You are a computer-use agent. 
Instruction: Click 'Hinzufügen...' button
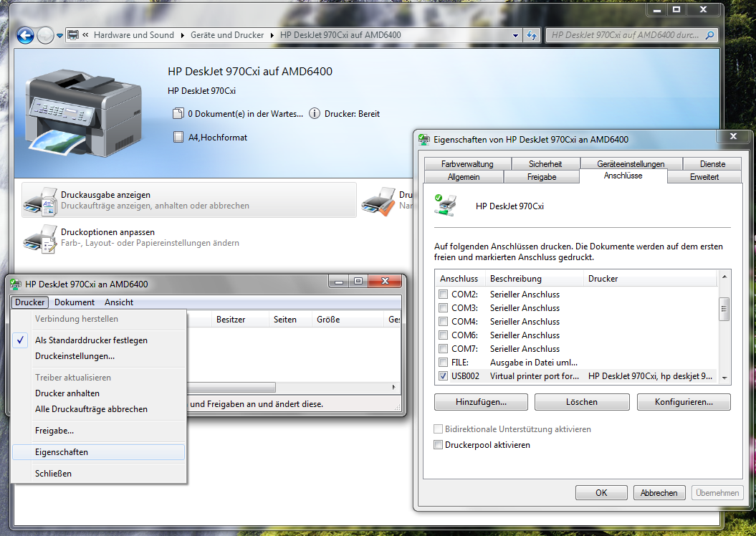pos(481,402)
